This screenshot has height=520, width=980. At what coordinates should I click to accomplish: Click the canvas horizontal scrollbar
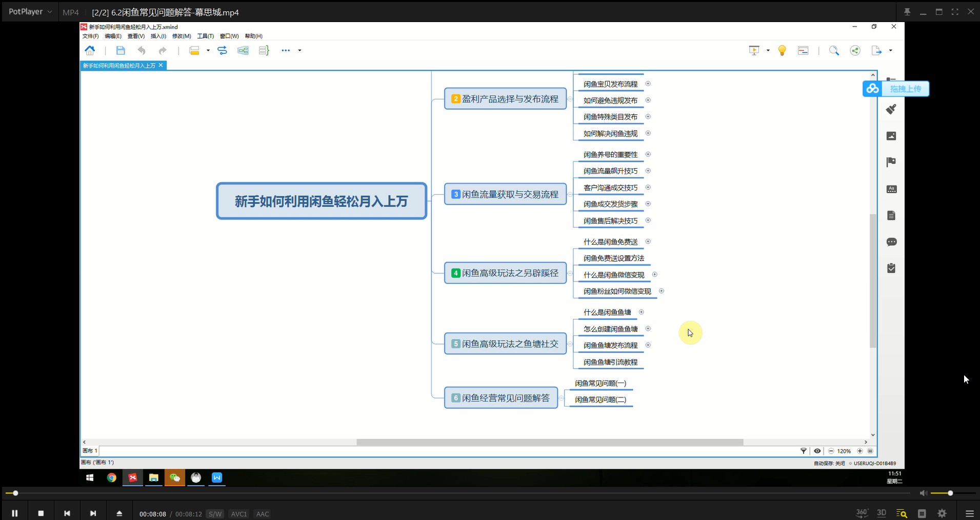550,442
